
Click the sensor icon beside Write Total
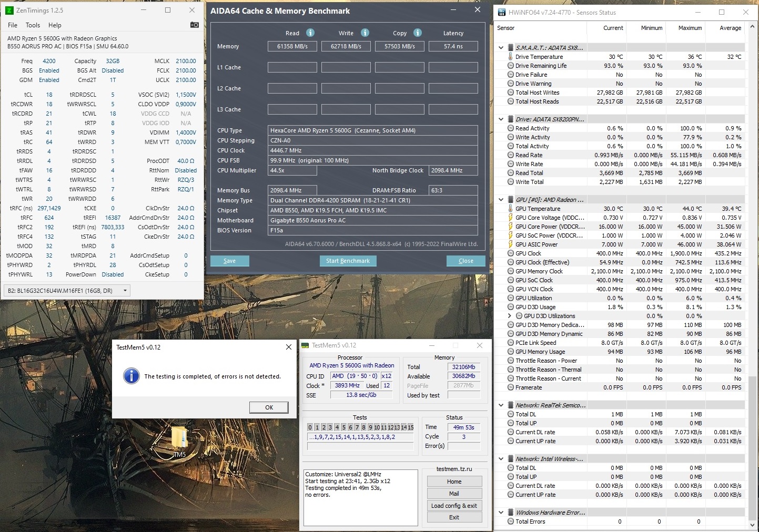click(510, 182)
